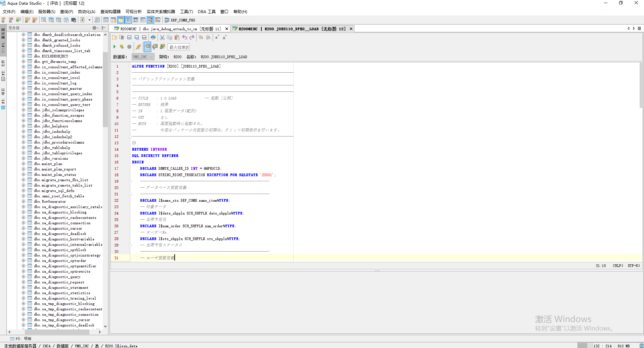Increase editor font size with A icon
644x348 pixels.
pos(224,37)
